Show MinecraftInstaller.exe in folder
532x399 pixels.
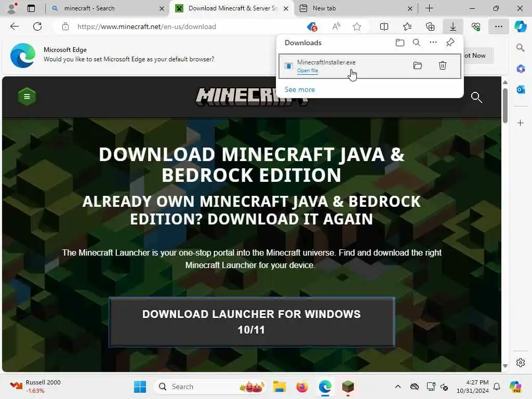click(417, 66)
